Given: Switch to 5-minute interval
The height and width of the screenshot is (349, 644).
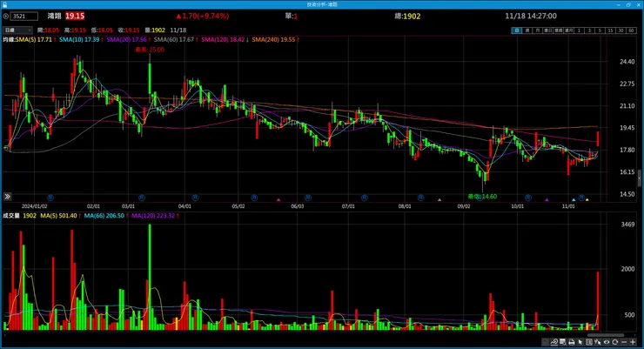Looking at the screenshot, I should pyautogui.click(x=600, y=30).
